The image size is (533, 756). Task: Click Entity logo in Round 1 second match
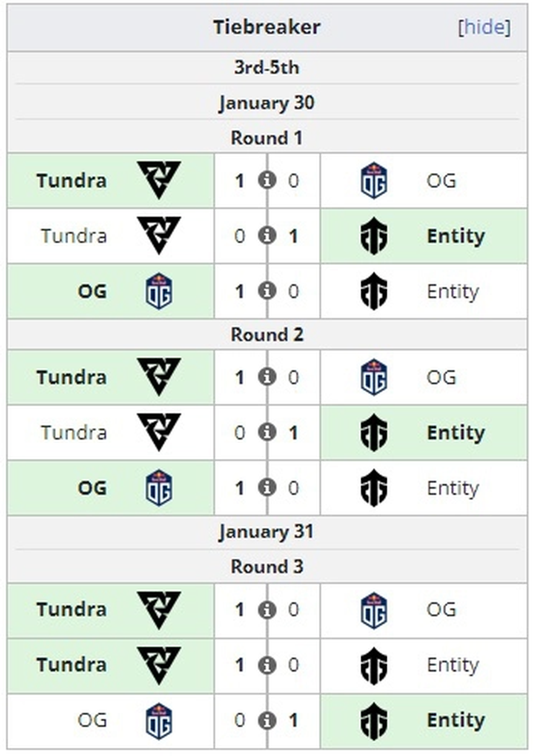pyautogui.click(x=374, y=236)
